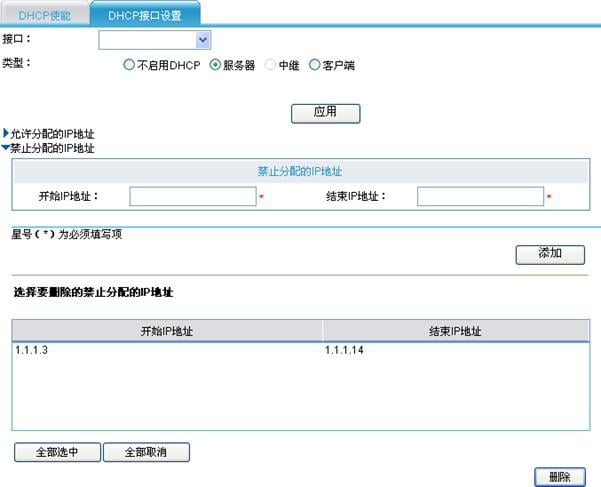601x487 pixels.
Task: Click the 开始IP地址 column header
Action: point(167,331)
